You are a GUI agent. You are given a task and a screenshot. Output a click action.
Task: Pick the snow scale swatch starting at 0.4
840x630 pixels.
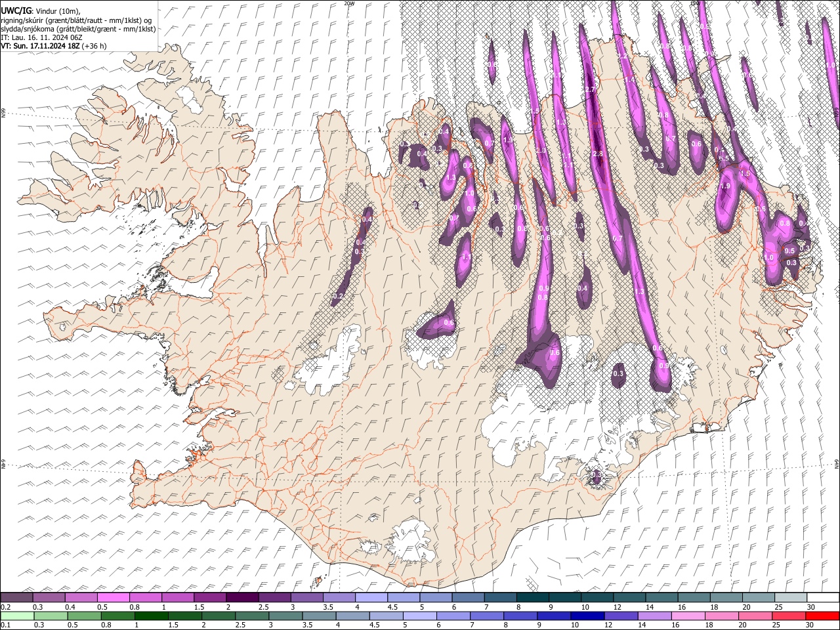tap(81, 597)
